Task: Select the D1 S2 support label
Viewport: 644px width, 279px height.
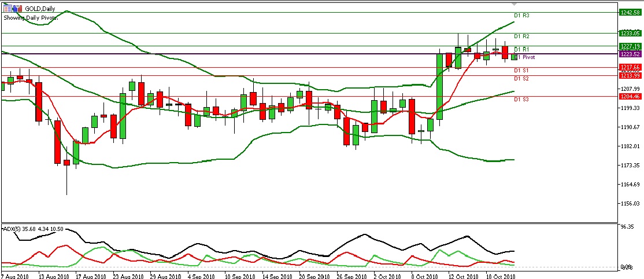Action: pos(521,78)
